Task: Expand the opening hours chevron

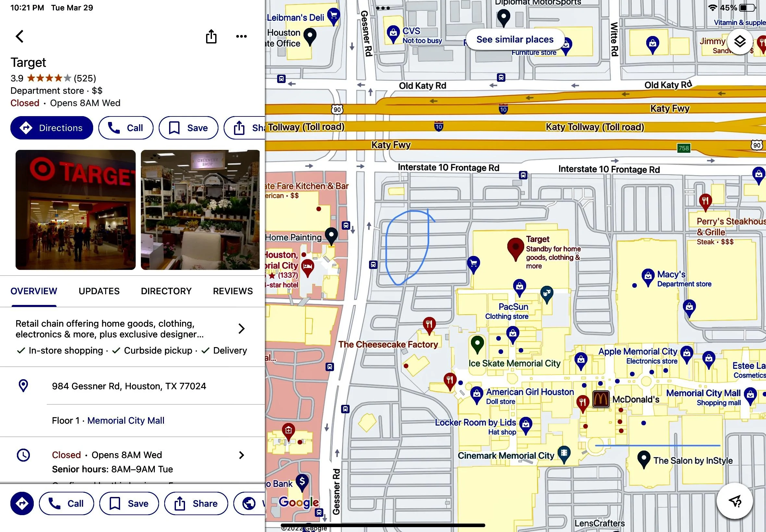Action: click(x=242, y=455)
